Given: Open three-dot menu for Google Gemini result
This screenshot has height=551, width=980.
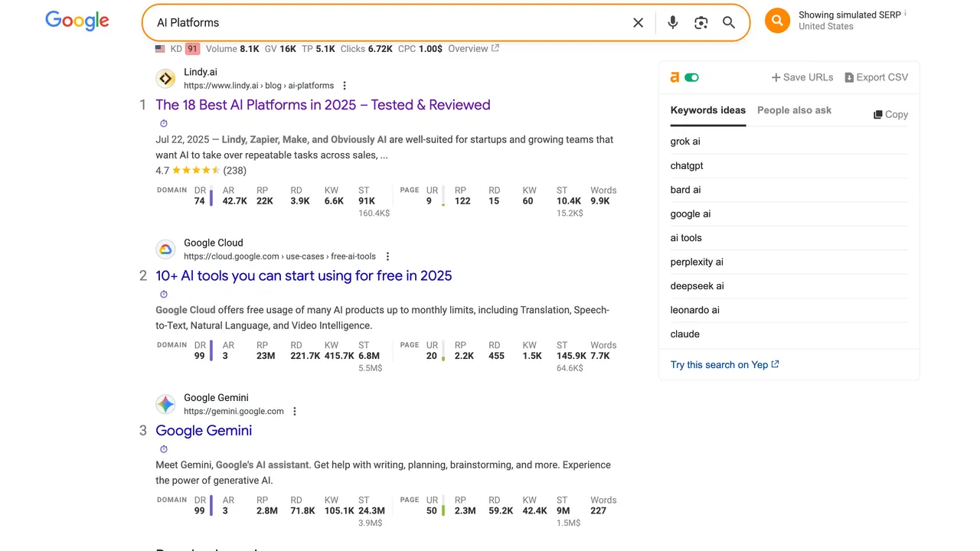Looking at the screenshot, I should tap(295, 411).
